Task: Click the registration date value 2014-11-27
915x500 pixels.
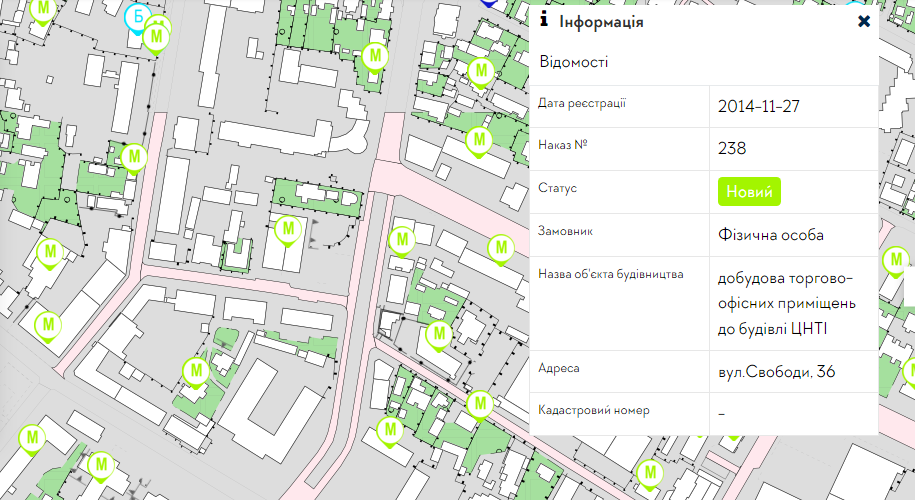Action: 758,106
